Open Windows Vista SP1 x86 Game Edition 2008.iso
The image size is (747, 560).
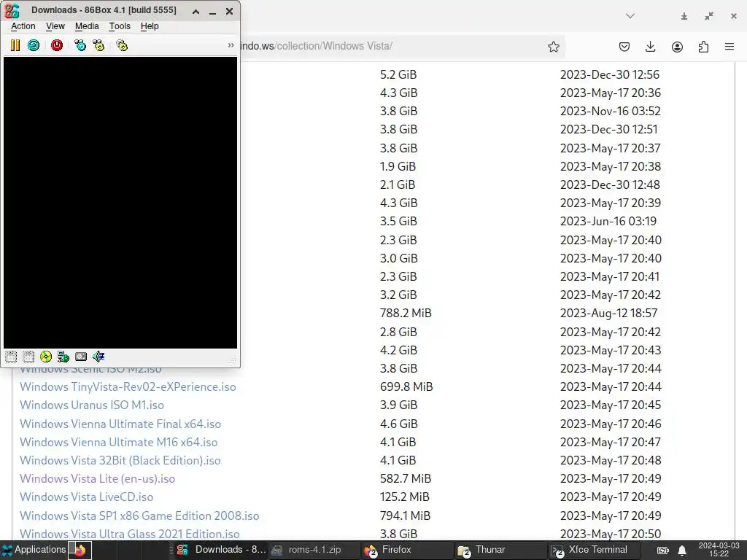pyautogui.click(x=139, y=516)
